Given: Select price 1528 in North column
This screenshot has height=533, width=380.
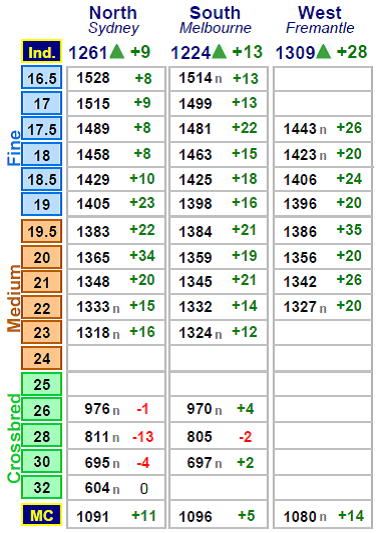Looking at the screenshot, I should 93,78.
